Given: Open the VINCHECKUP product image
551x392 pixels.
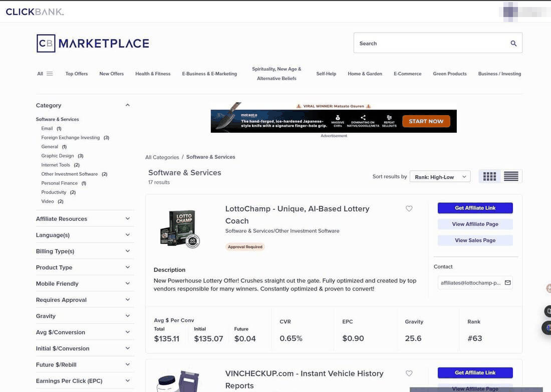Looking at the screenshot, I should tap(178, 381).
